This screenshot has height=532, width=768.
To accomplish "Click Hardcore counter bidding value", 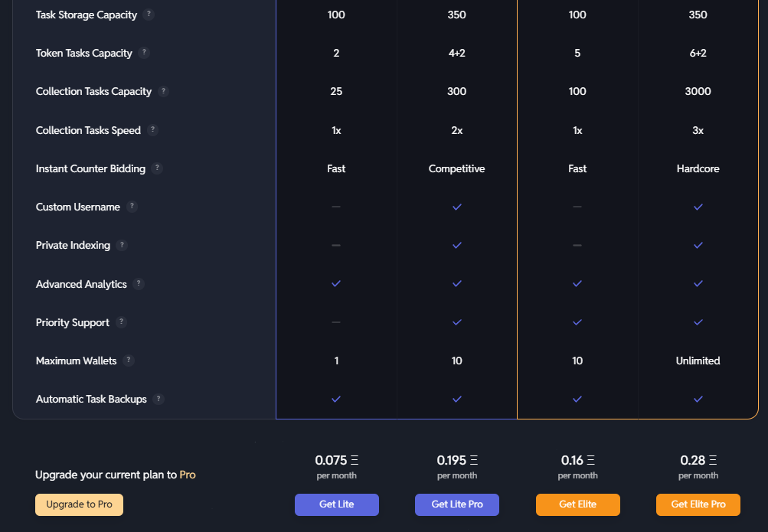I will (x=698, y=168).
